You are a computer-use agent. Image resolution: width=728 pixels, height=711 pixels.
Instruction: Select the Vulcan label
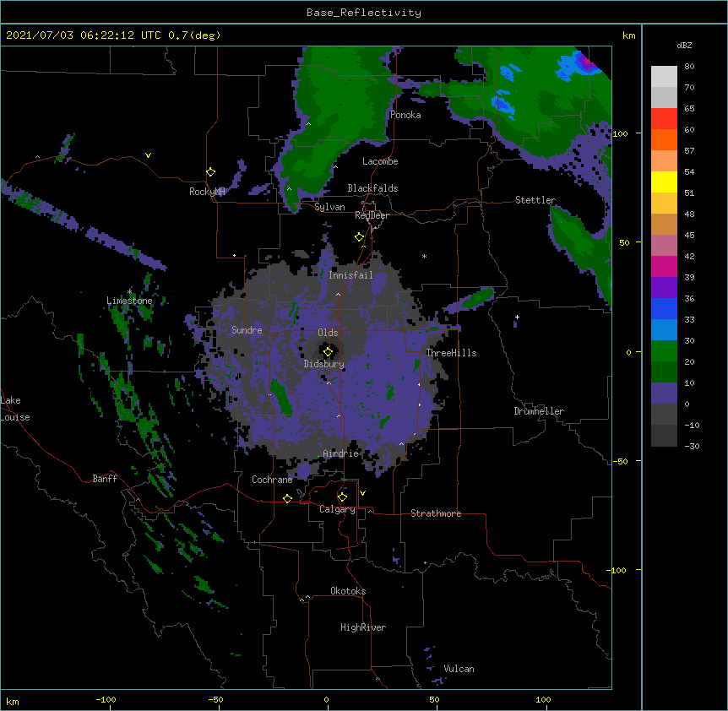(x=459, y=669)
